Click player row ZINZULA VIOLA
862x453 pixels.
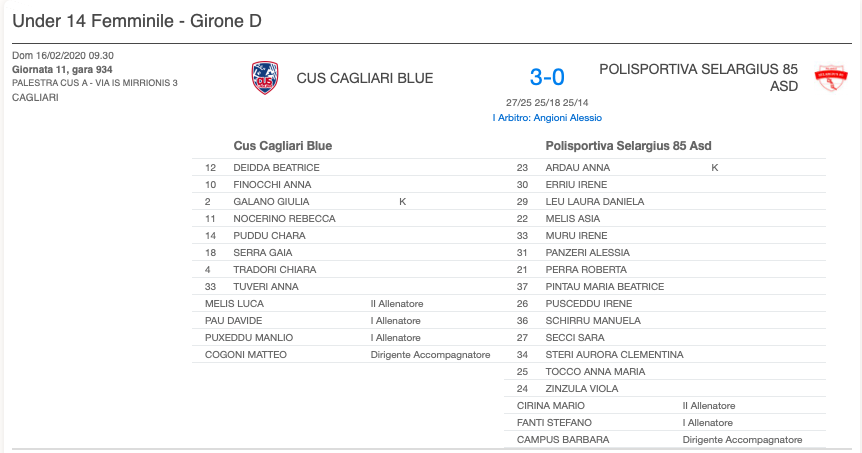coord(665,389)
